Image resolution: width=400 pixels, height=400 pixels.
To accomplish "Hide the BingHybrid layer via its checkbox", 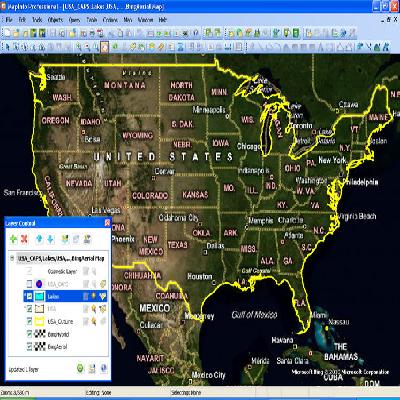I will [x=29, y=334].
